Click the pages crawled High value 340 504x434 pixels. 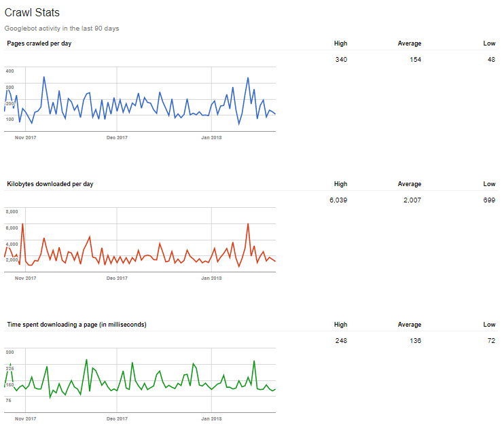click(341, 60)
